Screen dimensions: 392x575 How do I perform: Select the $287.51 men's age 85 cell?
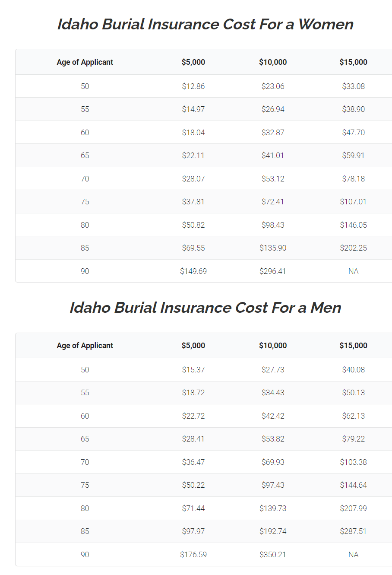point(354,531)
